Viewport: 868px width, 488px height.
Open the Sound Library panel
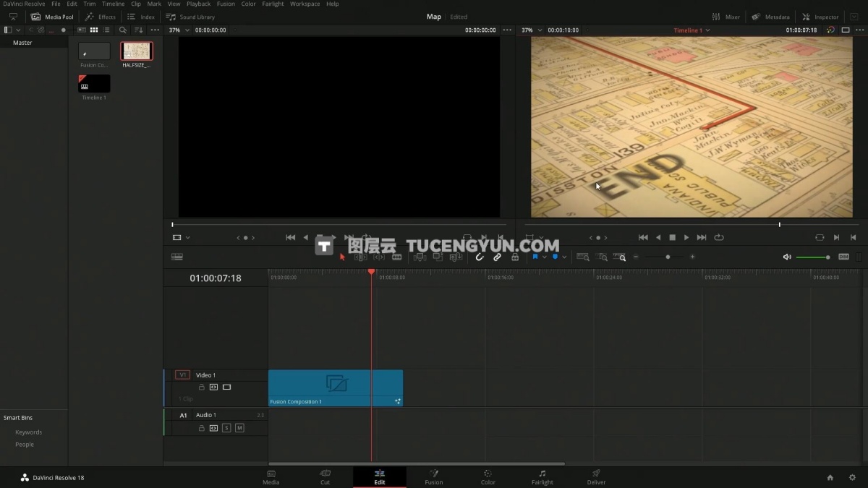click(x=190, y=17)
